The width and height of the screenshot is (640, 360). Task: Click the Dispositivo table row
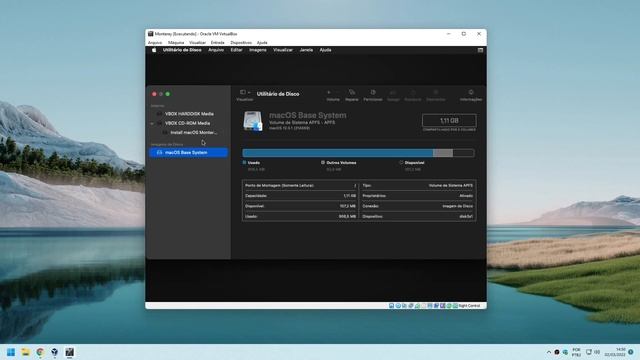[x=418, y=216]
